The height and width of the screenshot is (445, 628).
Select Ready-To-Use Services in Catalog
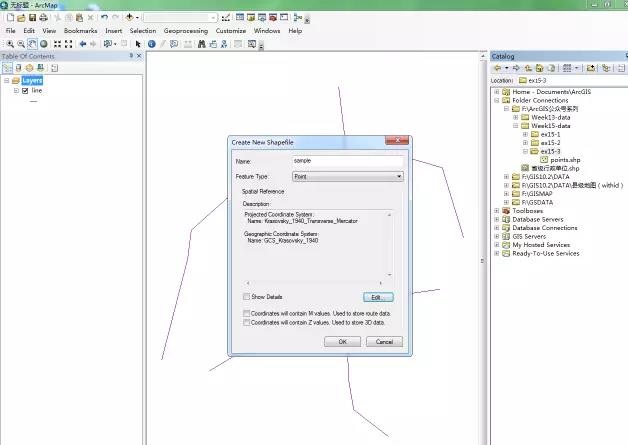545,254
